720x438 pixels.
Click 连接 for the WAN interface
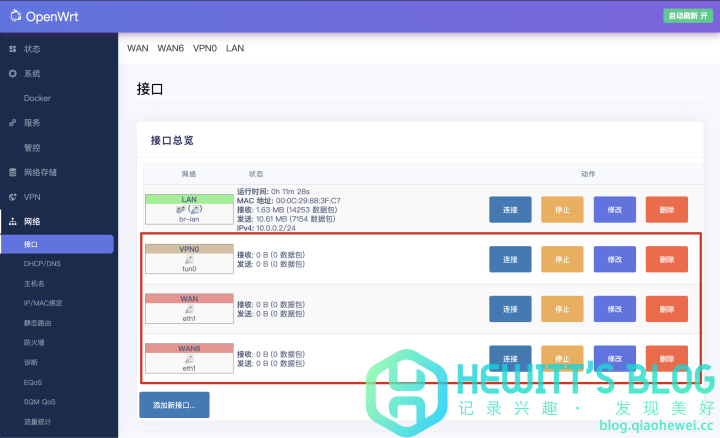[510, 309]
